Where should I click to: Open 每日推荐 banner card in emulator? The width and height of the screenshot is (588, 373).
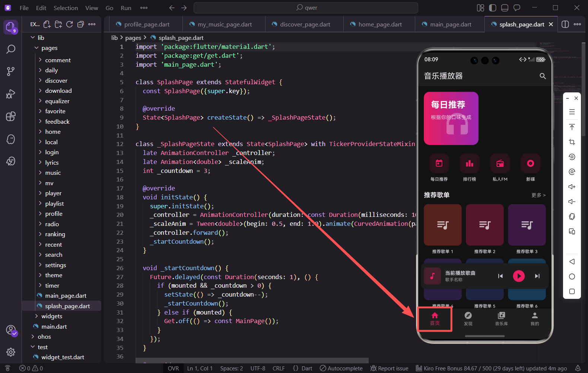click(x=451, y=118)
